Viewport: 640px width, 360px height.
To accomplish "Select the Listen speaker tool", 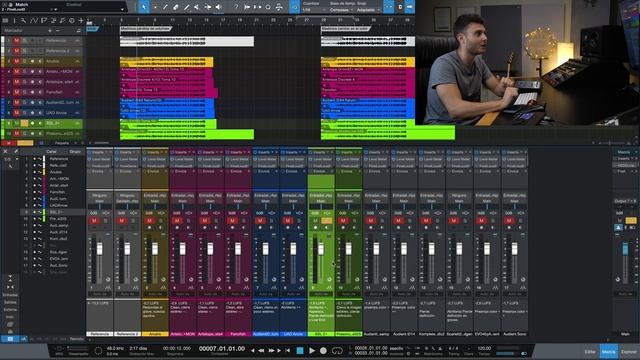I will (x=218, y=7).
